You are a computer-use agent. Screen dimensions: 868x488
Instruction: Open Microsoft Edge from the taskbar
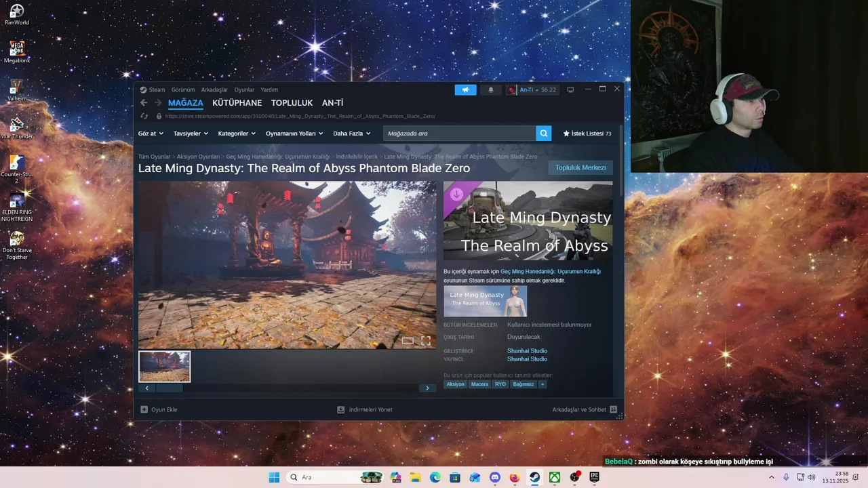tap(435, 477)
